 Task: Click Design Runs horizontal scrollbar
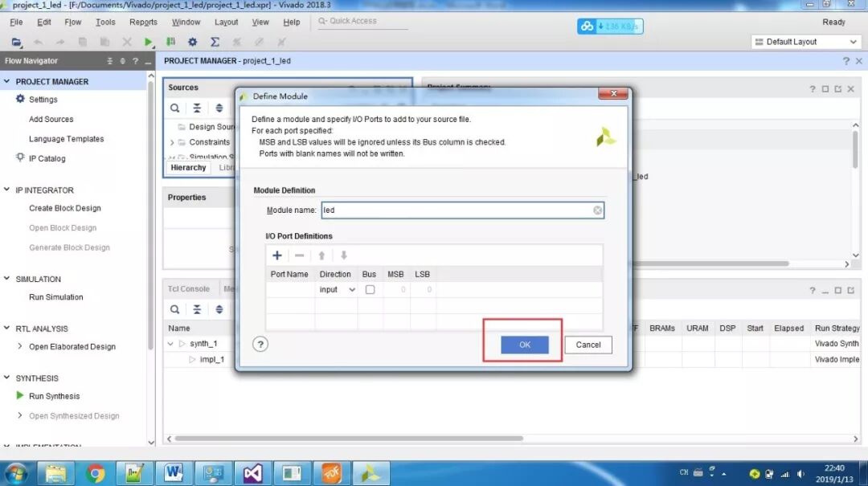349,439
